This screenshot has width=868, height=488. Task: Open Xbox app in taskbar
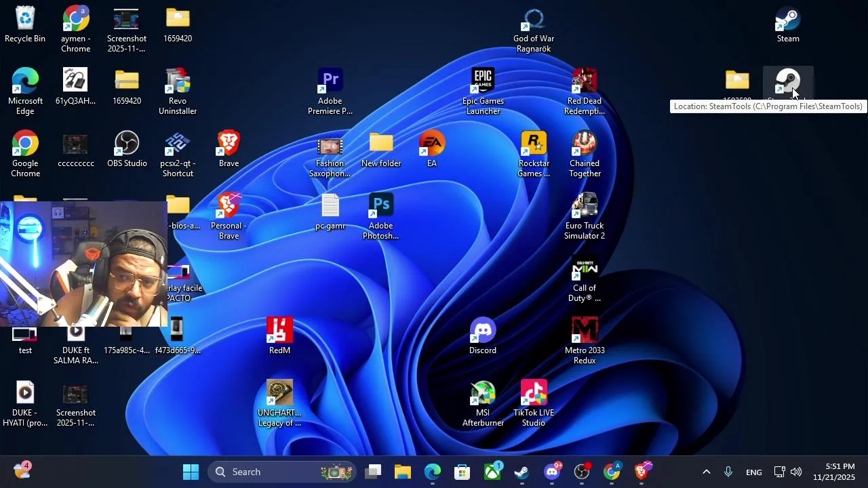click(x=492, y=472)
